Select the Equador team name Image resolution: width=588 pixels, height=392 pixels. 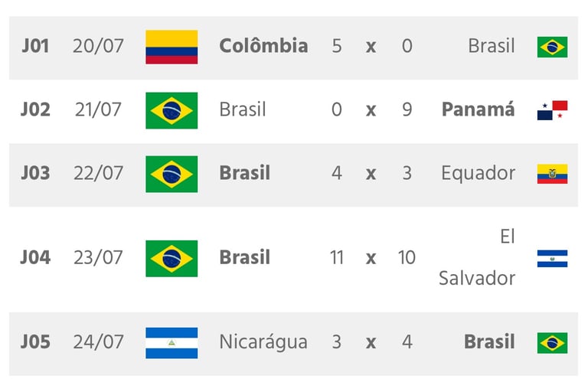478,173
